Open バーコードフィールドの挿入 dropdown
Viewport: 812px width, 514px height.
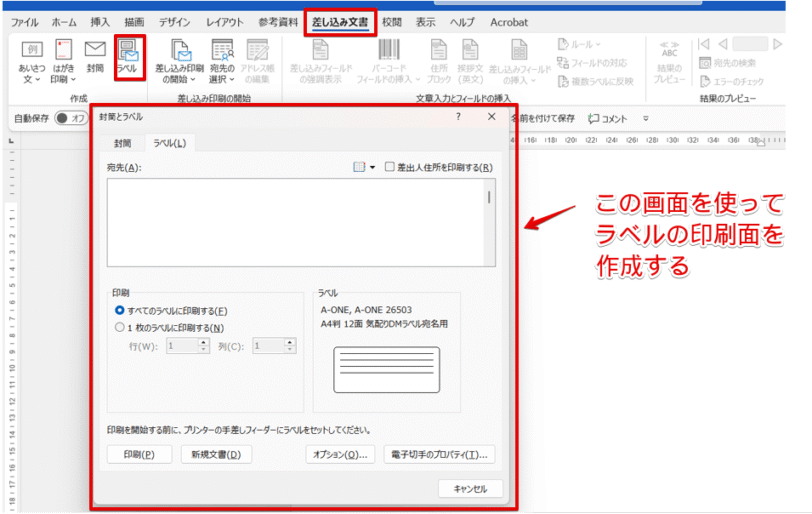pyautogui.click(x=388, y=62)
